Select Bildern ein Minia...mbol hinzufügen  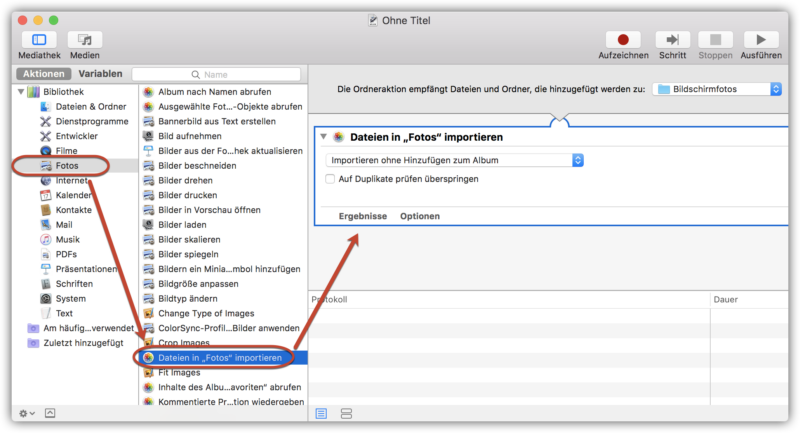pyautogui.click(x=229, y=269)
